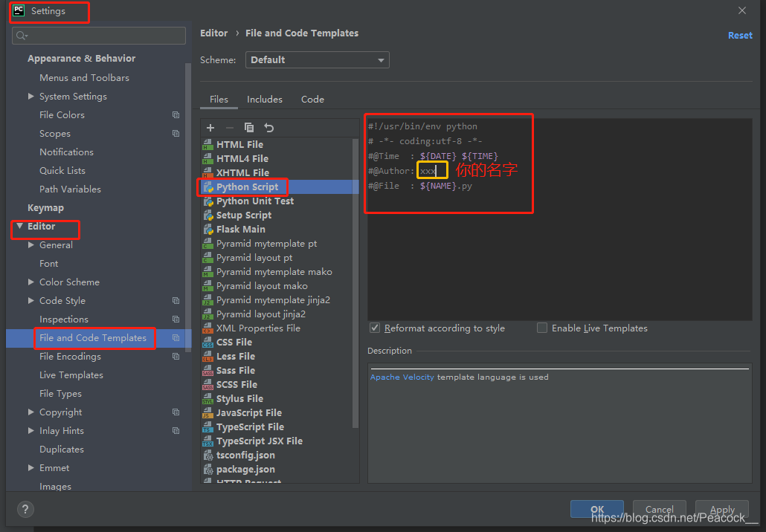Expand System Settings tree node
Image resolution: width=766 pixels, height=532 pixels.
pos(30,96)
